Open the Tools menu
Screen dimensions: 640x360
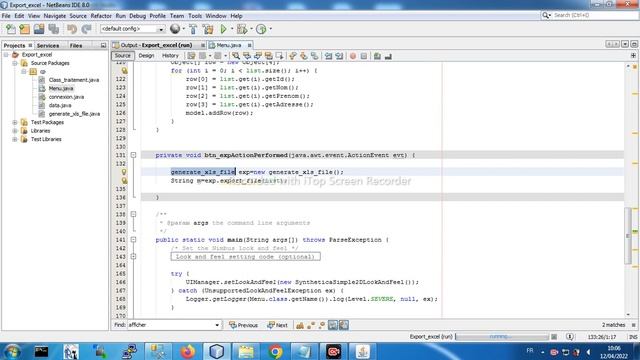click(195, 16)
